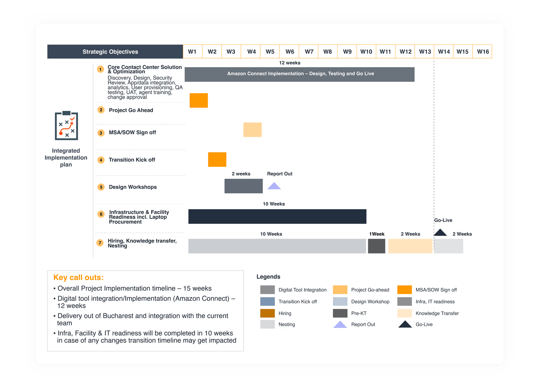Click the Project Go Ahead row label
This screenshot has height=392, width=539.
click(x=131, y=110)
